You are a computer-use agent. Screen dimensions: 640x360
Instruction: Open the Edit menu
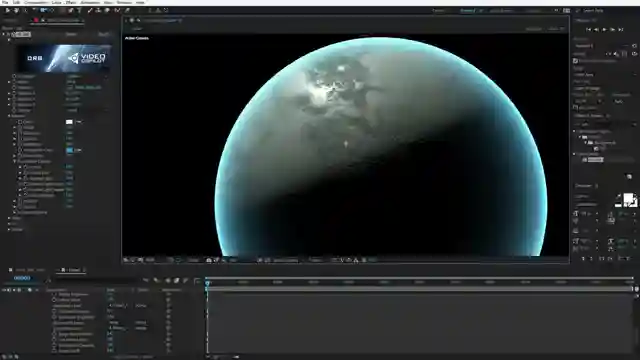(x=16, y=2)
